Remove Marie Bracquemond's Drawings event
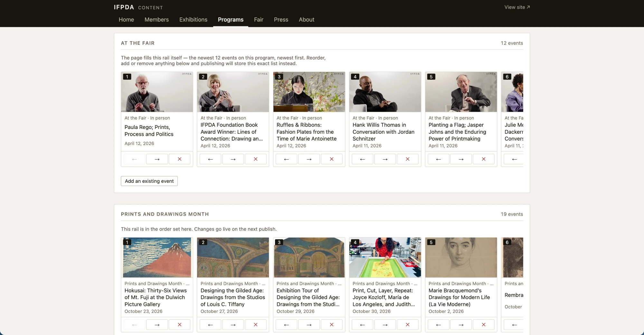Viewport: 644px width, 335px height. (484, 325)
